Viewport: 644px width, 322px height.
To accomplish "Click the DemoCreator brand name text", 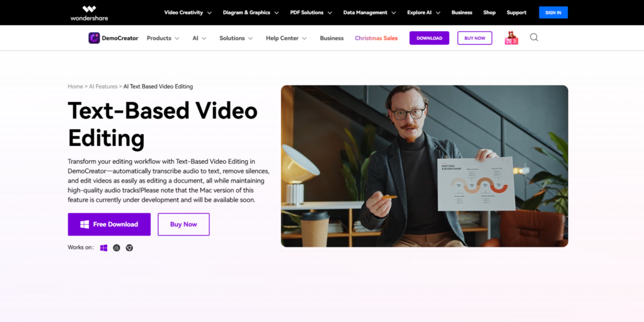I will [x=120, y=38].
